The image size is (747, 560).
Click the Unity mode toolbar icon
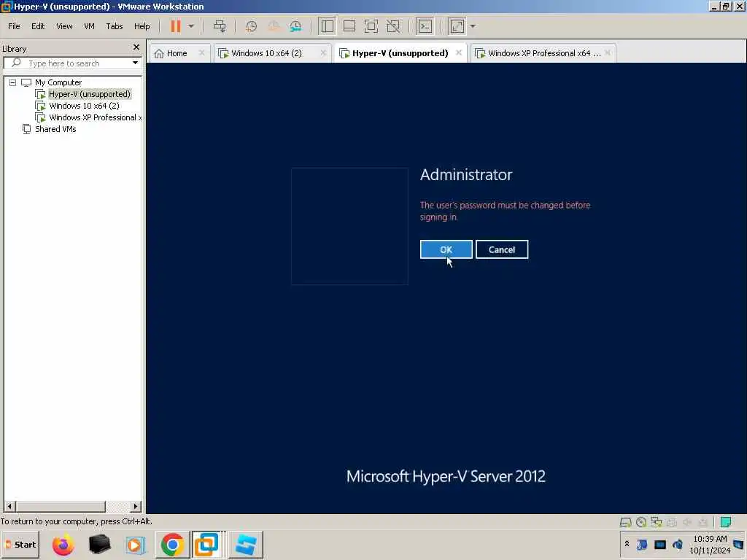[x=393, y=26]
